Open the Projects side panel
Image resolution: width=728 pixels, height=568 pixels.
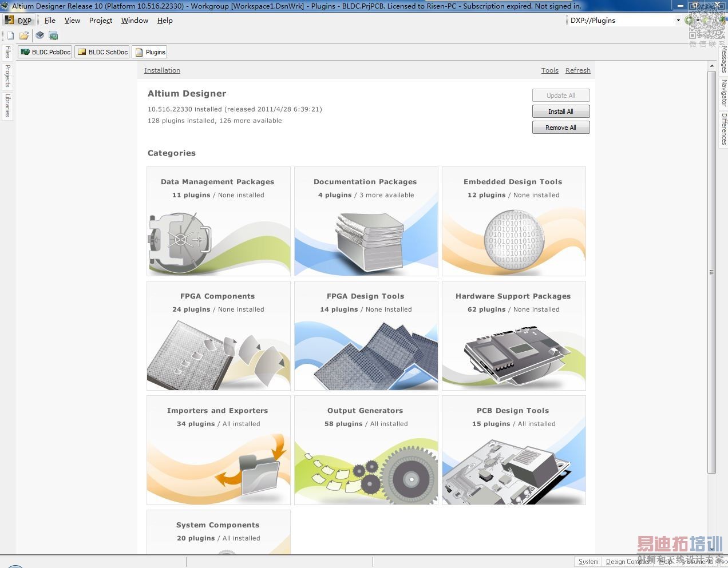[7, 76]
